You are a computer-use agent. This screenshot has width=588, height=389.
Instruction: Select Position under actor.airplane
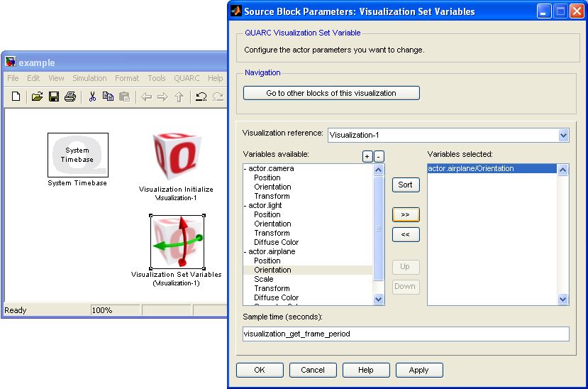[x=267, y=261]
